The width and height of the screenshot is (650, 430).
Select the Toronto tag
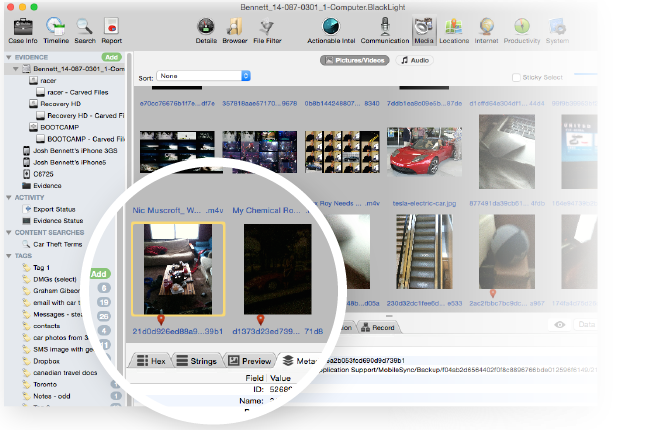(45, 384)
